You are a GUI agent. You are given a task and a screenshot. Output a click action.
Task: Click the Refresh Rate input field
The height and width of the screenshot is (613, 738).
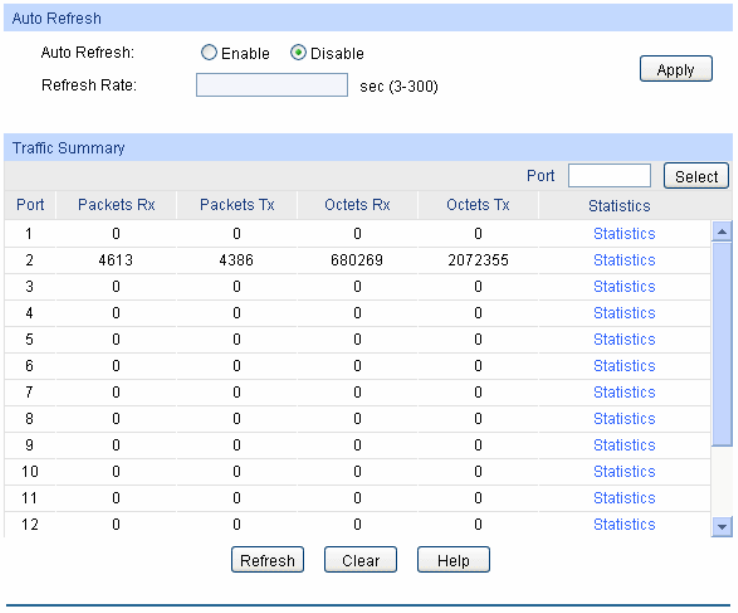point(271,85)
